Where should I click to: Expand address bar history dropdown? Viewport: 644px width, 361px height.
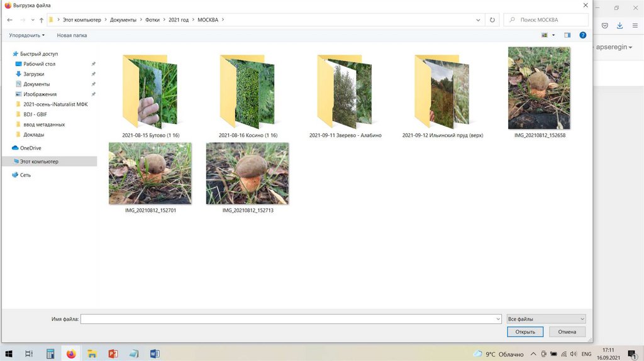coord(478,19)
